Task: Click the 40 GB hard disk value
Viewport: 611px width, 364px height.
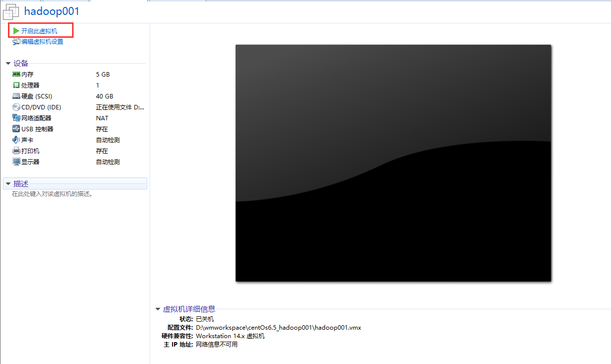Action: point(104,96)
